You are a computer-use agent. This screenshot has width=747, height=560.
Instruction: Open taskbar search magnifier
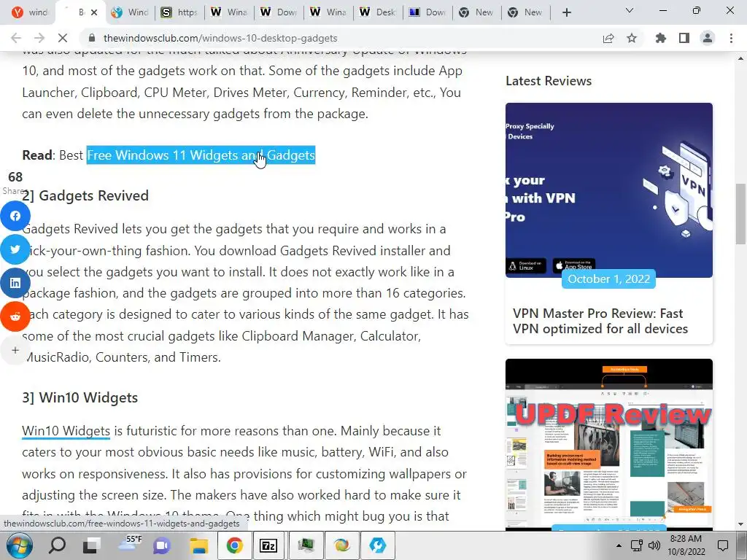click(x=57, y=545)
